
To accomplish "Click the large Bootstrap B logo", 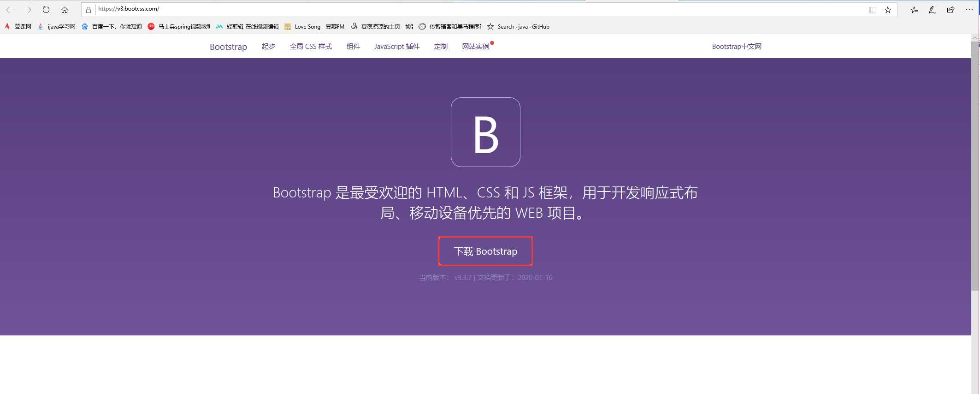I will 485,132.
